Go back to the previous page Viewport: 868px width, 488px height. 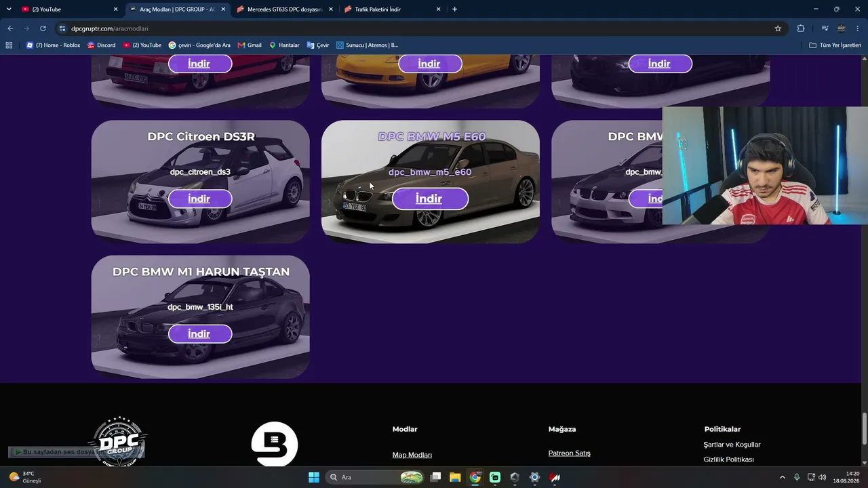pyautogui.click(x=10, y=28)
